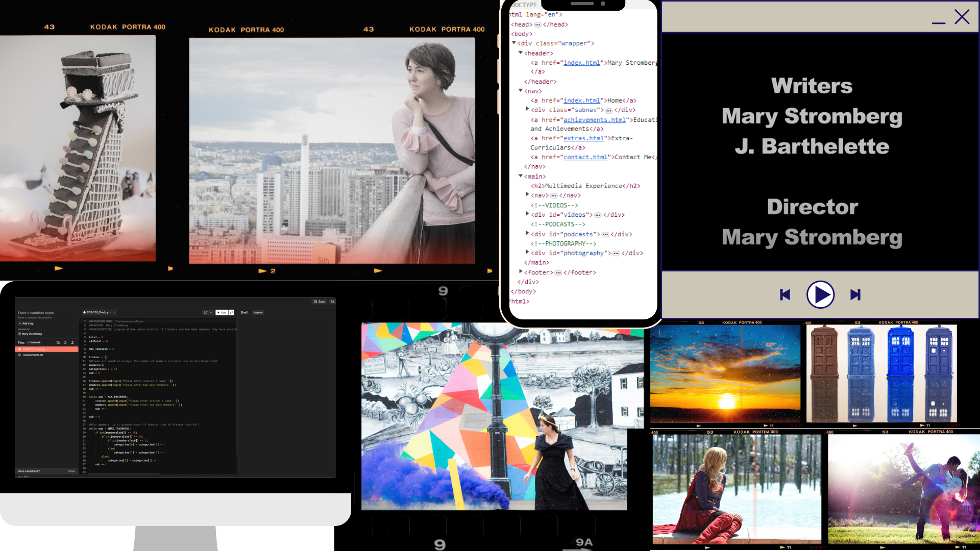Select the Shell tab
This screenshot has height=551, width=980.
pyautogui.click(x=244, y=312)
